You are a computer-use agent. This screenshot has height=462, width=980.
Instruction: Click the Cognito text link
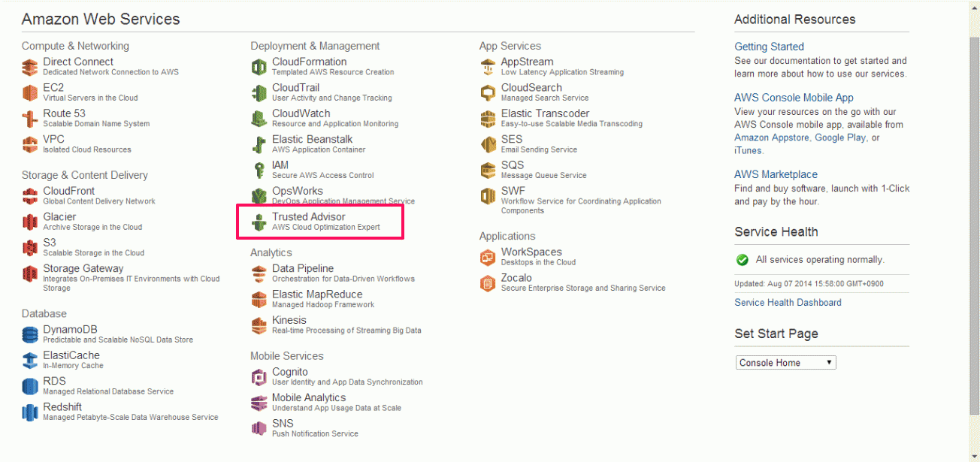[290, 372]
